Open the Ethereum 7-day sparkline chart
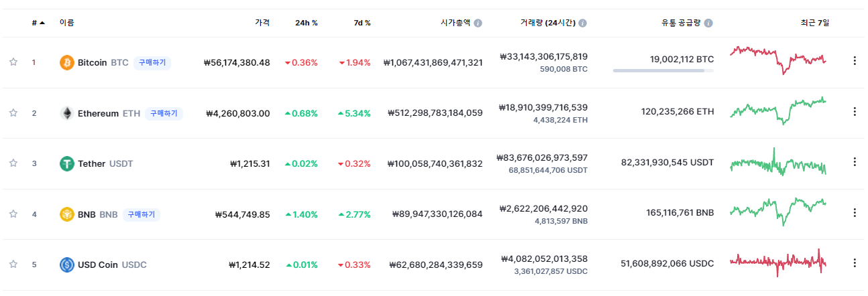Screen dimensions: 868x296 click(x=778, y=110)
